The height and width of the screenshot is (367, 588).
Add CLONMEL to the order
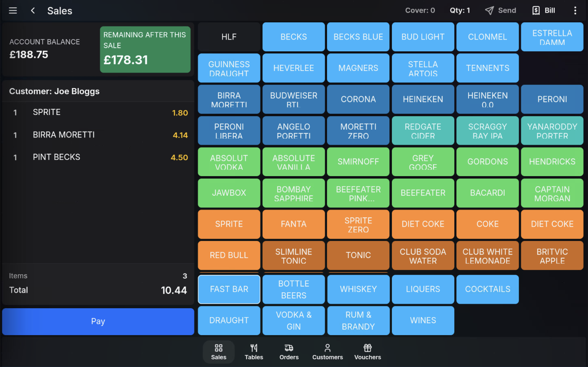488,37
